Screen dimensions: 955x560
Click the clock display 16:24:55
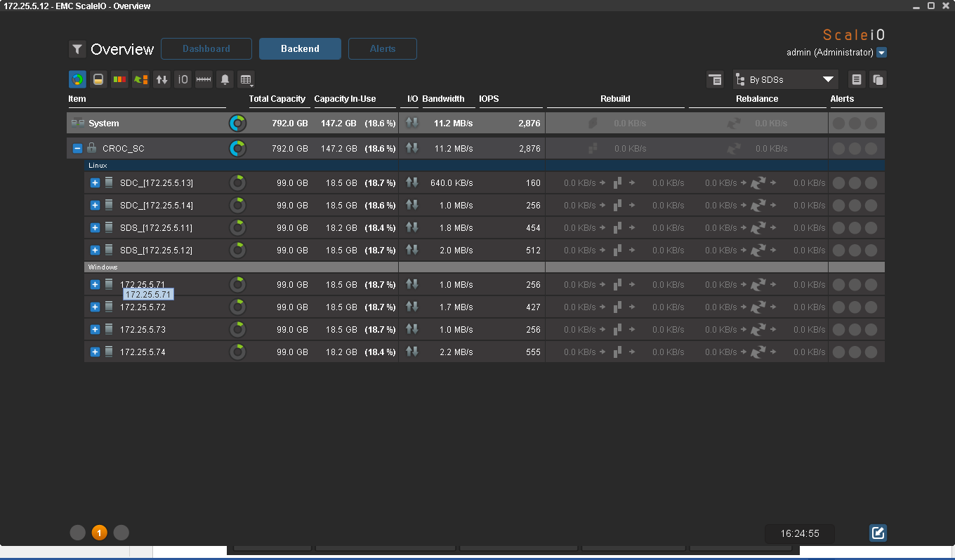[800, 533]
